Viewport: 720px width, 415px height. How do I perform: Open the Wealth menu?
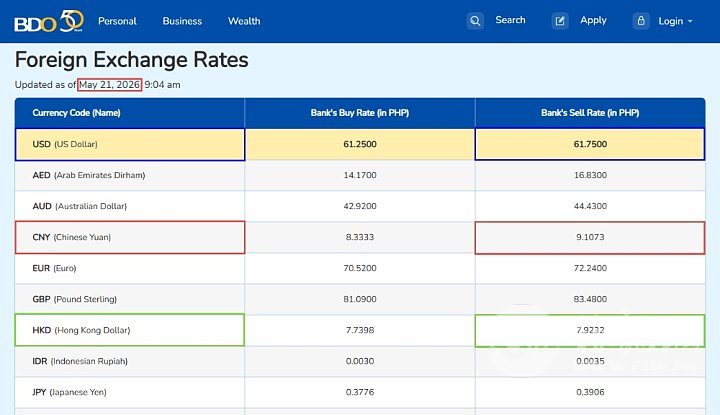pyautogui.click(x=244, y=21)
